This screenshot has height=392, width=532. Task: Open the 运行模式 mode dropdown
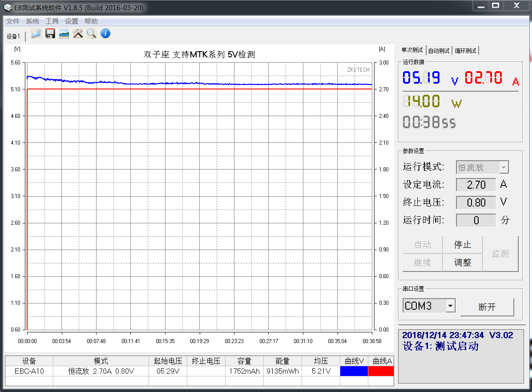pos(482,167)
